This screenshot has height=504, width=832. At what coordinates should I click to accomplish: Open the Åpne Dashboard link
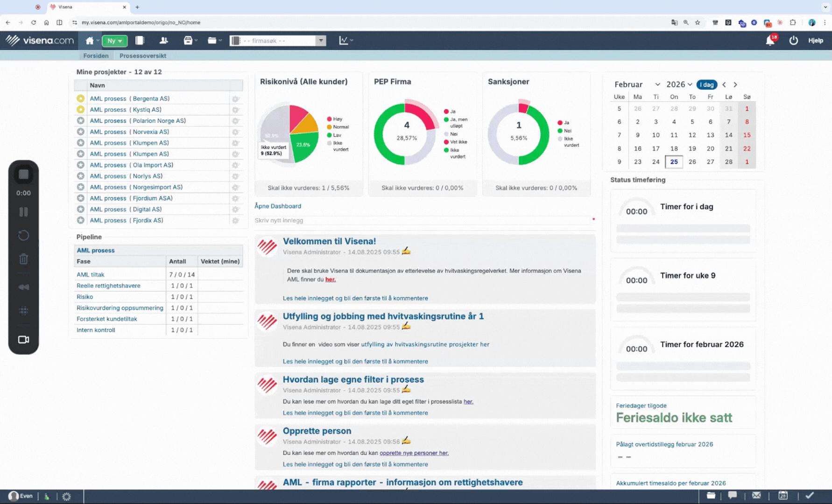278,206
